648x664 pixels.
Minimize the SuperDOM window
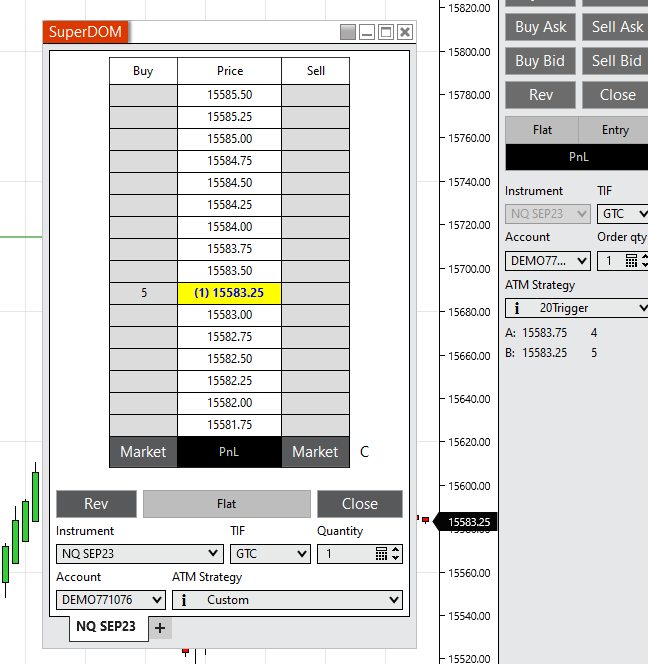pyautogui.click(x=367, y=32)
